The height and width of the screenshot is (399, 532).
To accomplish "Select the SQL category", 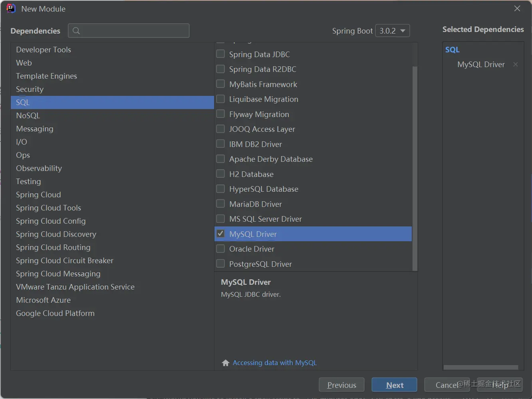I will [x=112, y=102].
